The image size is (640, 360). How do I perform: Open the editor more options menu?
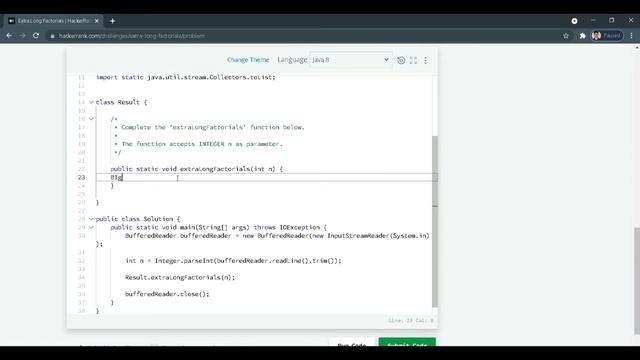pos(425,60)
